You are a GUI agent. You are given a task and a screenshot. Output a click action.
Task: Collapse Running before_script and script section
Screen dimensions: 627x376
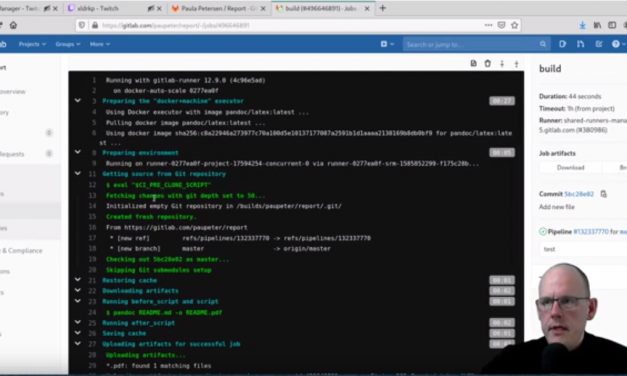coord(78,301)
